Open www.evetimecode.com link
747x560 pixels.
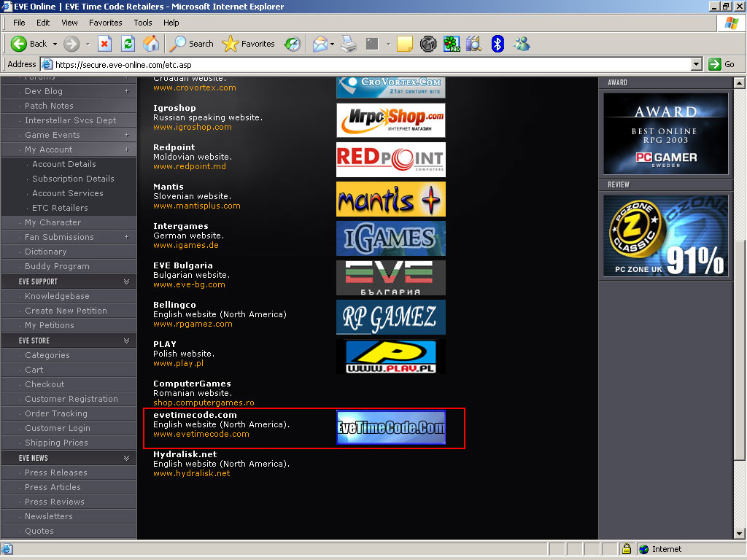tap(201, 434)
